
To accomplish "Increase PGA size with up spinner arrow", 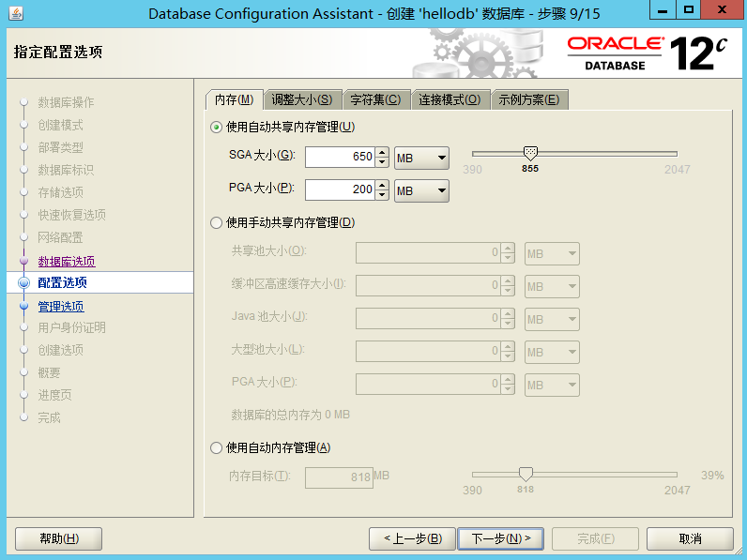I will (382, 185).
